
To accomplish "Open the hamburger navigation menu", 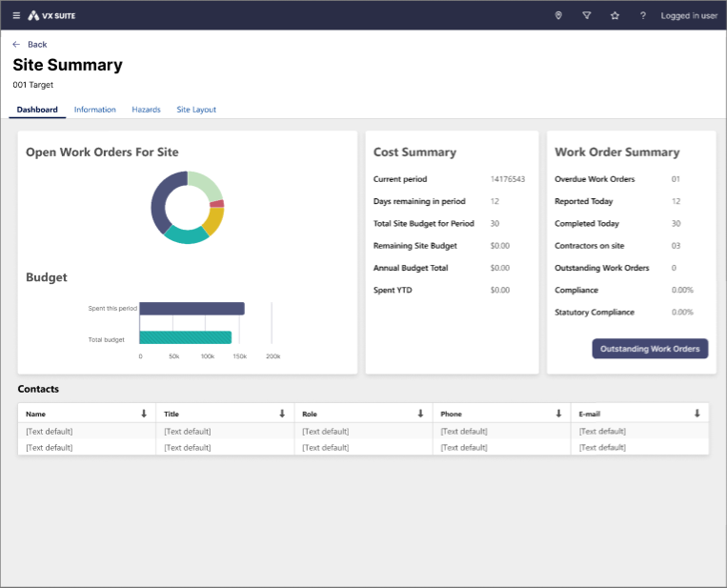I will tap(16, 15).
